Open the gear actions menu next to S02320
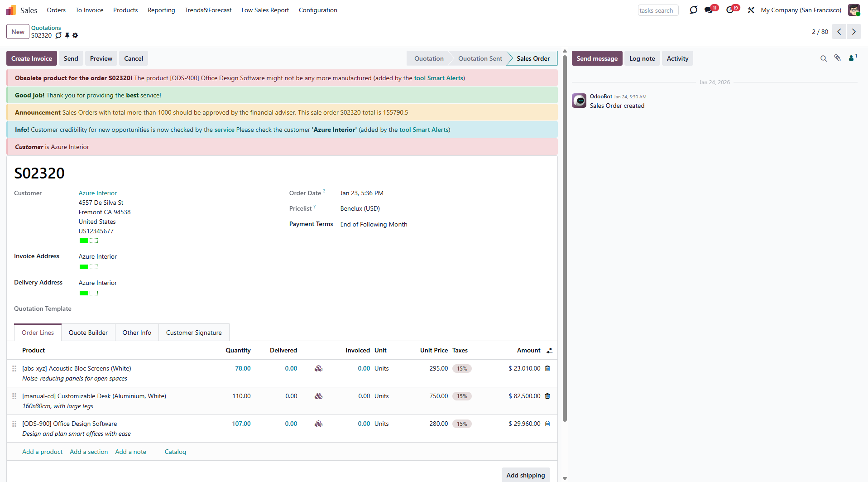Image resolution: width=868 pixels, height=482 pixels. (x=75, y=35)
